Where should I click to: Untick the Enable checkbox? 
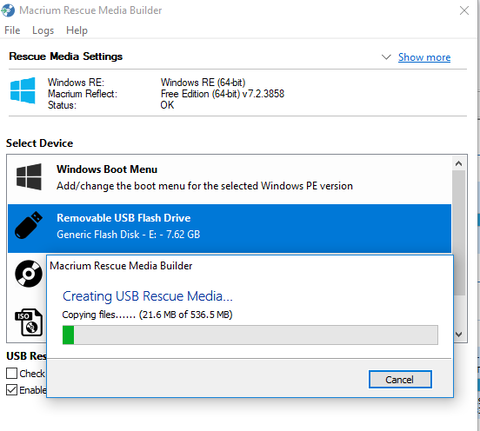[12, 390]
